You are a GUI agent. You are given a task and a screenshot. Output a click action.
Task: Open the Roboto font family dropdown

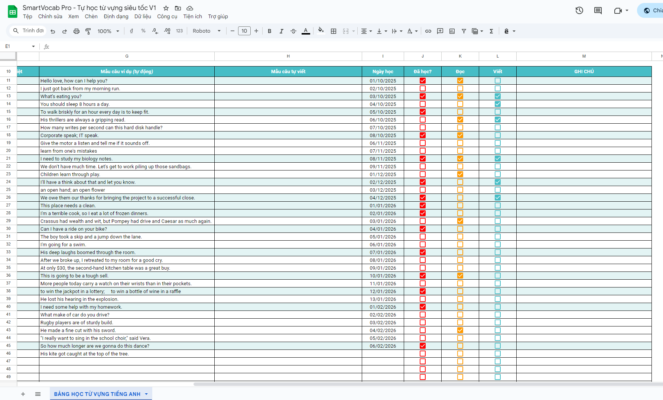point(207,31)
